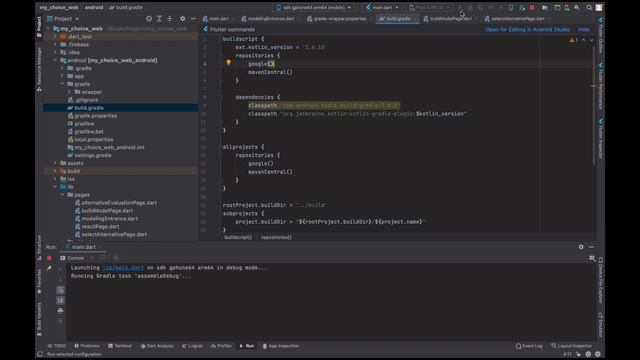Collapse the my_choice_web root folder
Viewport: 640px width, 360px height.
49,29
